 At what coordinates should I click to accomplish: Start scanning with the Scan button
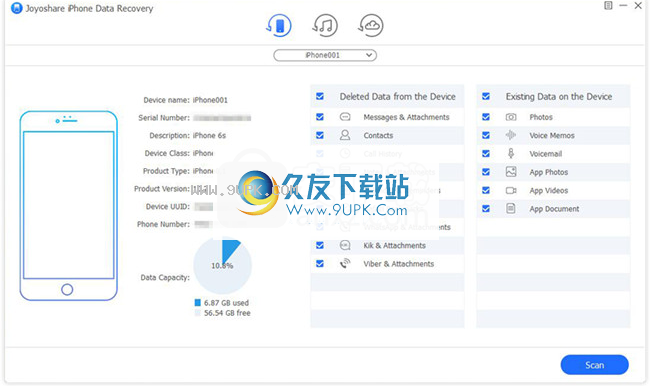click(594, 365)
